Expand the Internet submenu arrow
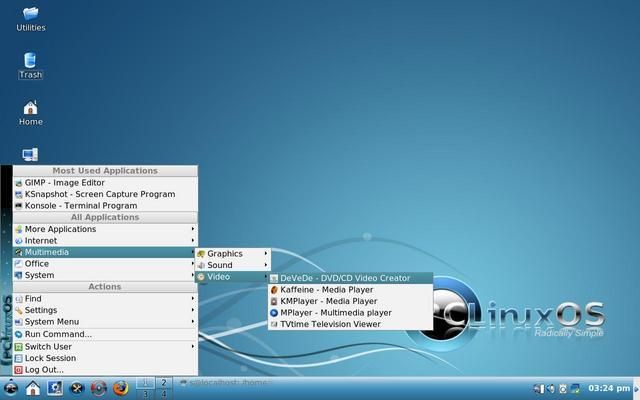640x400 pixels. point(193,240)
